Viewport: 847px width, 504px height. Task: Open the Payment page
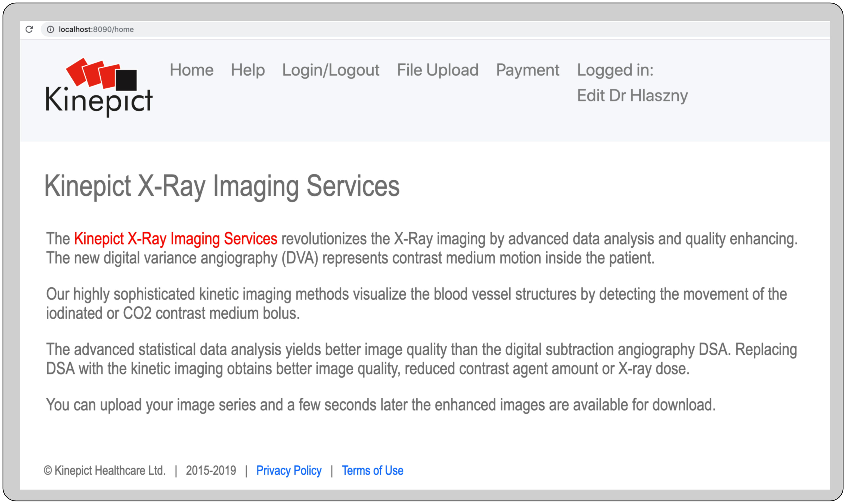[x=528, y=70]
